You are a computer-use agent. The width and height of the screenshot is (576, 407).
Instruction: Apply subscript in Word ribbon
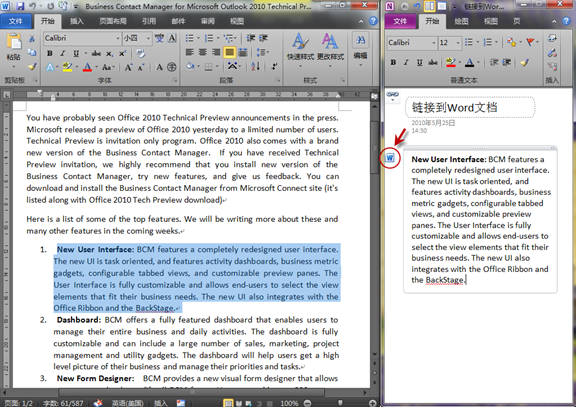pos(109,54)
